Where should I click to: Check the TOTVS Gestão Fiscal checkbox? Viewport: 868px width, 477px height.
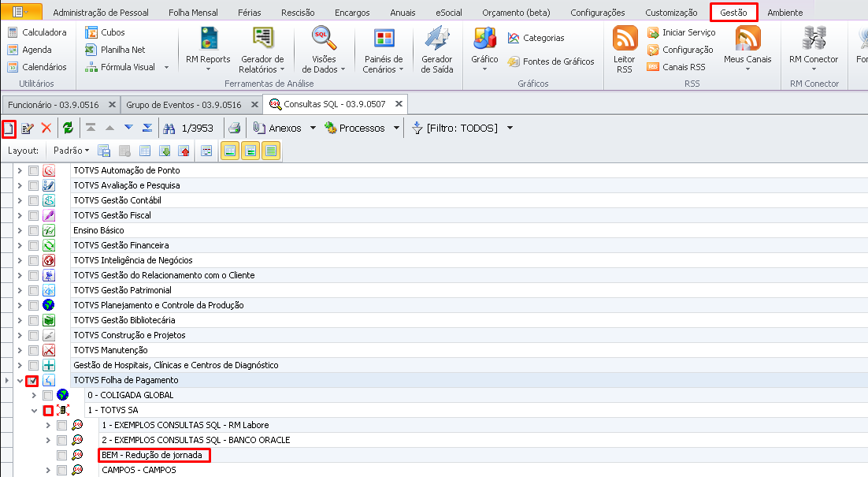tap(34, 215)
